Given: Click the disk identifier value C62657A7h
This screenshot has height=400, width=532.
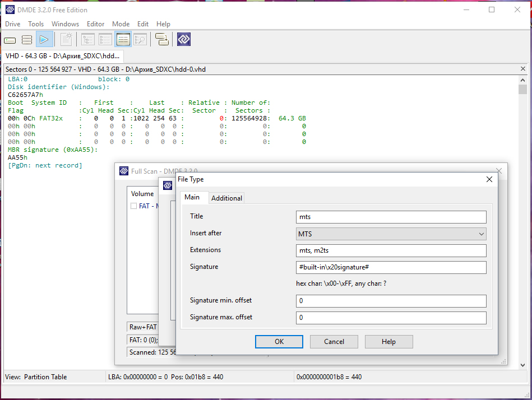Looking at the screenshot, I should 25,95.
